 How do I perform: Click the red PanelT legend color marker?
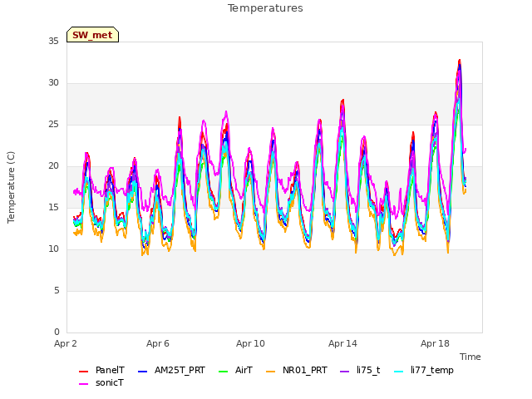click(83, 372)
